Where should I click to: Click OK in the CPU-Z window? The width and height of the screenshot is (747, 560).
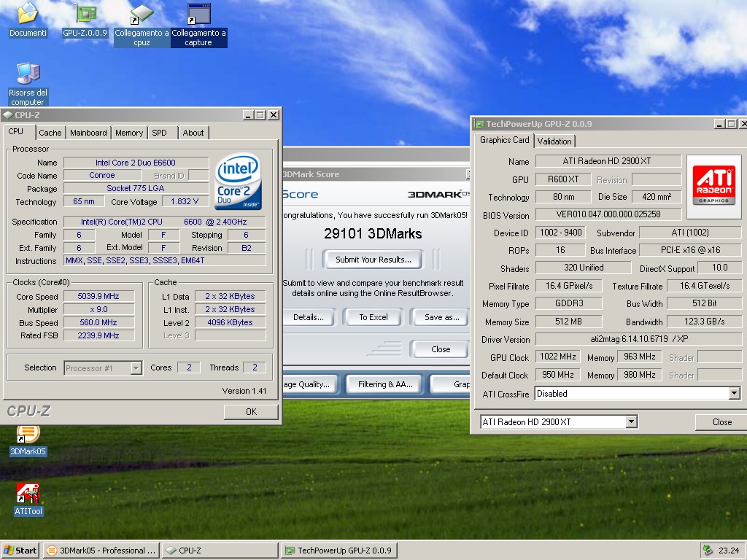(x=251, y=412)
